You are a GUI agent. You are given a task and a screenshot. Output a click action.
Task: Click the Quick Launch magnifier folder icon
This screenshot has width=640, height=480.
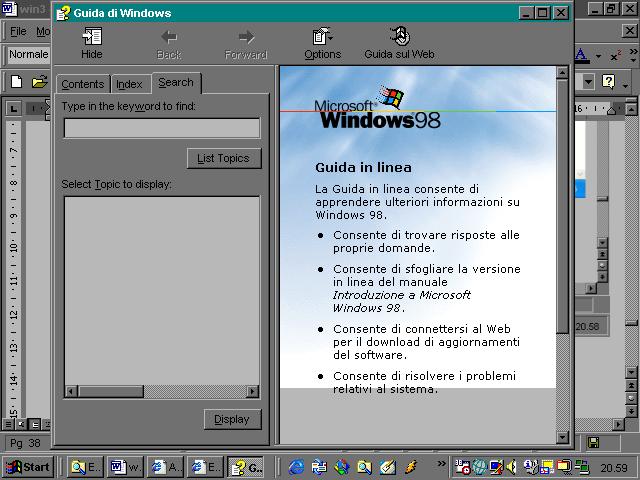point(364,467)
